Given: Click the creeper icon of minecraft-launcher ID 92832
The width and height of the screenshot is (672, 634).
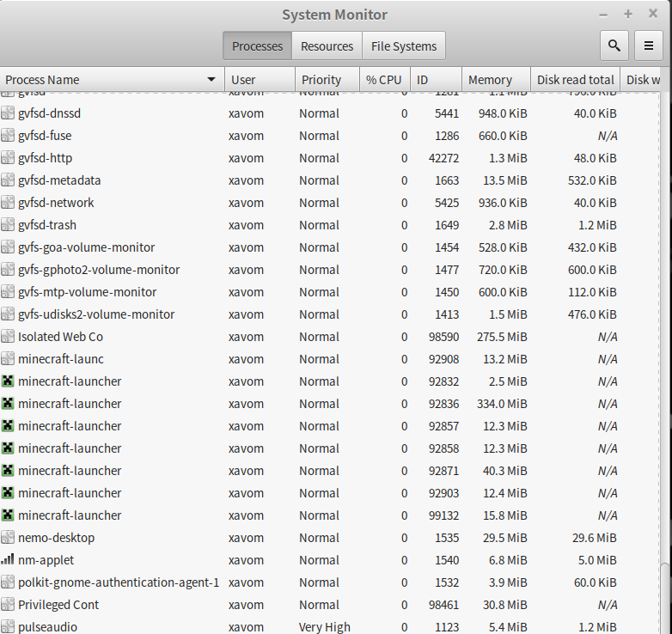Looking at the screenshot, I should click(x=8, y=381).
